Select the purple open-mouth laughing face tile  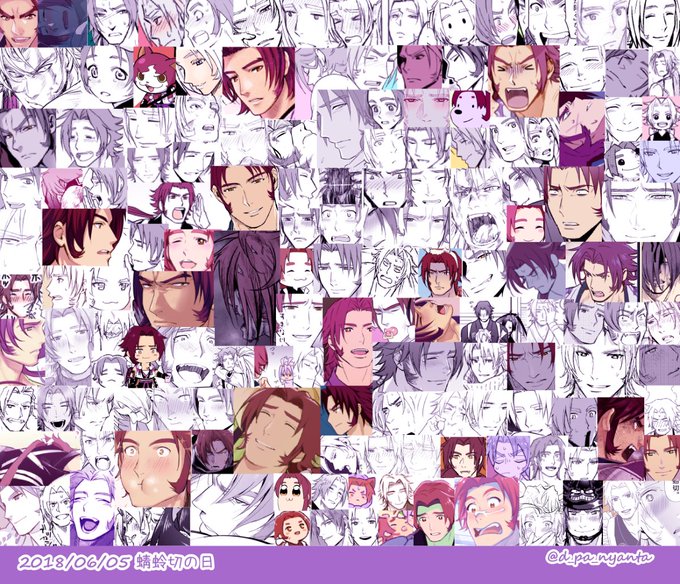[x=92, y=510]
